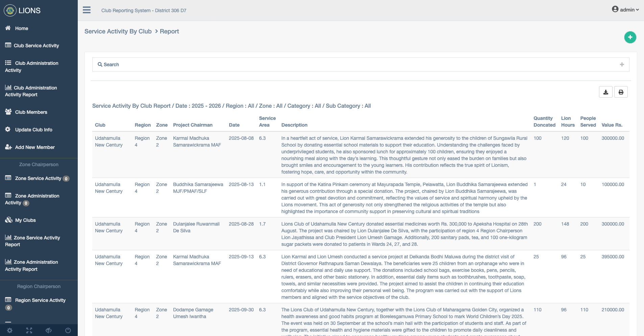
Task: Log out using the power icon
Action: [68, 330]
